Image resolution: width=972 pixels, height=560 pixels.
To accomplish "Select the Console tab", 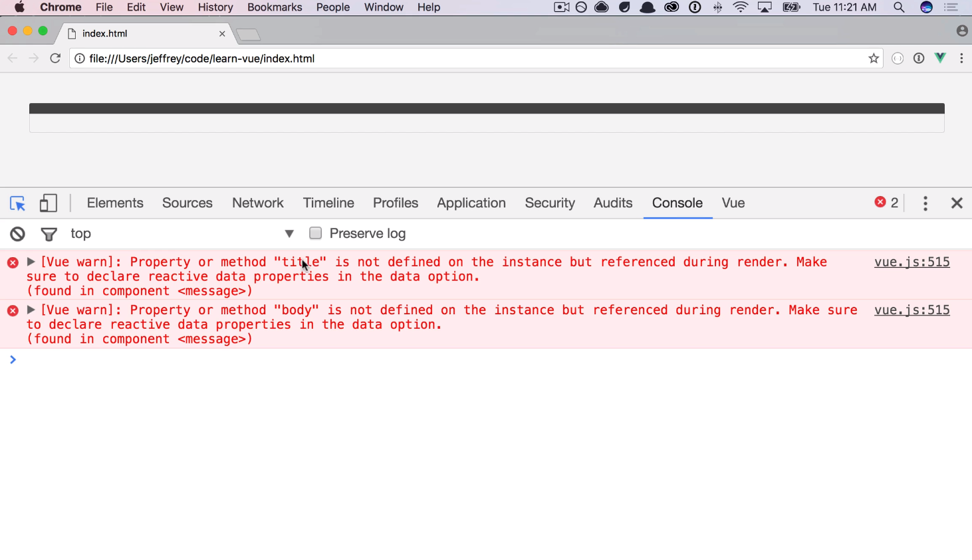I will coord(677,203).
